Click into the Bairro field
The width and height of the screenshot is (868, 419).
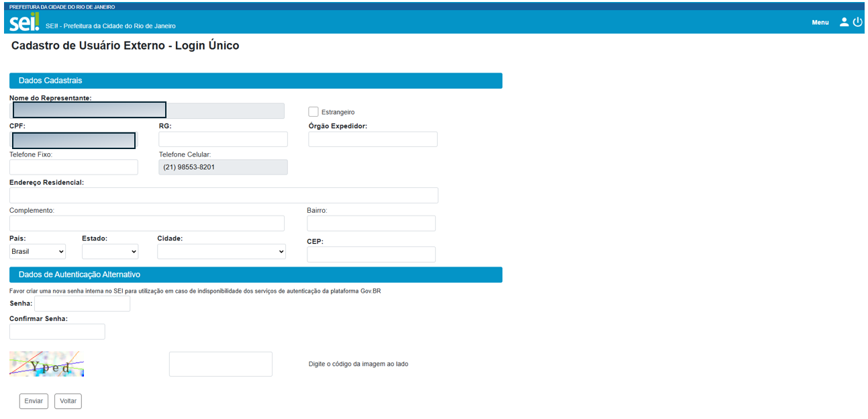pos(371,224)
